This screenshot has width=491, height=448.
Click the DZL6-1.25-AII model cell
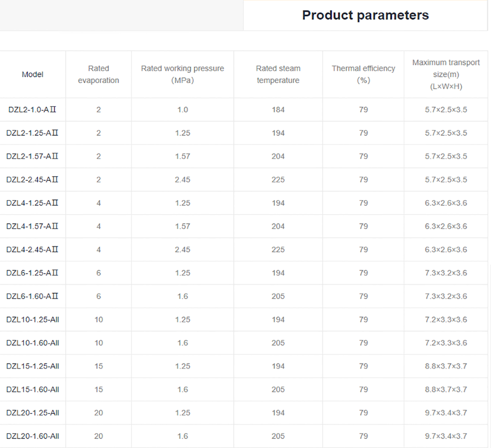coord(32,273)
